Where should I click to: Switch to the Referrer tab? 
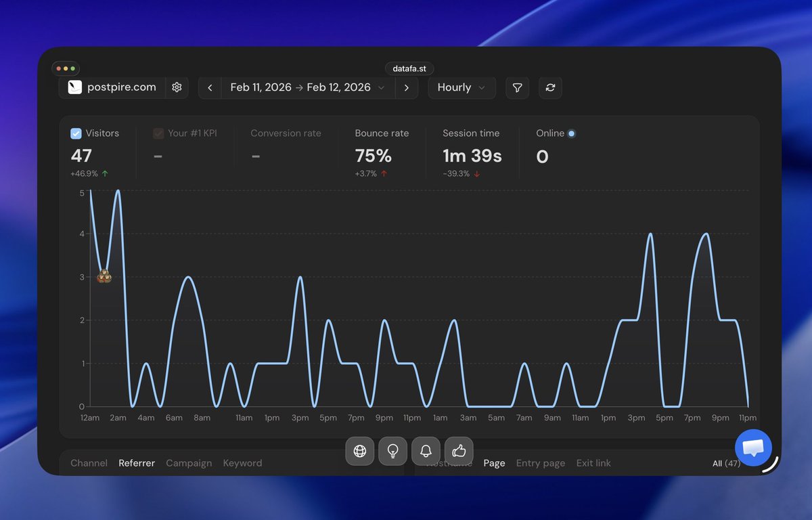tap(137, 463)
